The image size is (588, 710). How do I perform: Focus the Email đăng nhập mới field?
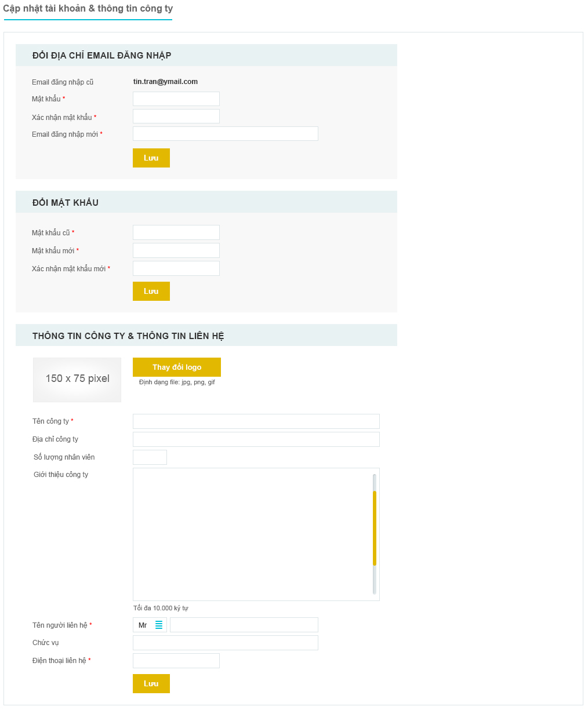pos(226,134)
